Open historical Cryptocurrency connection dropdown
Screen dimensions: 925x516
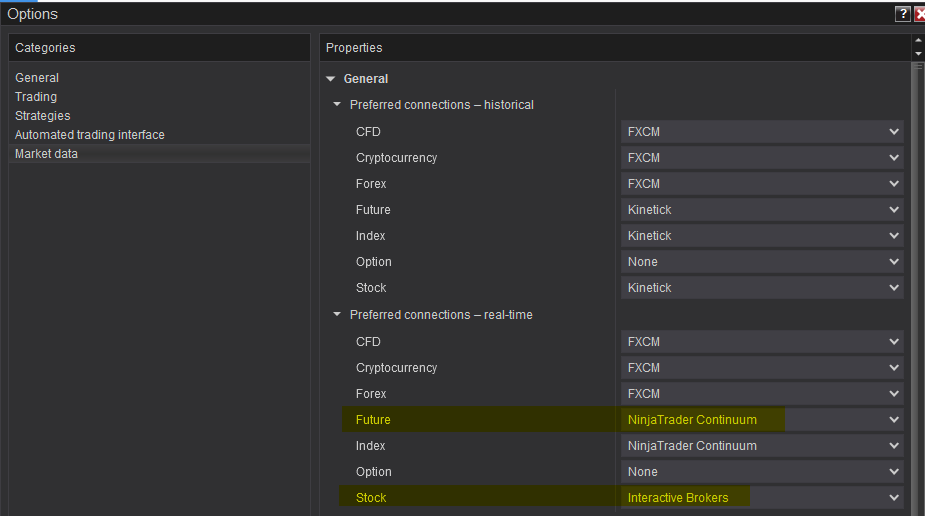click(762, 157)
